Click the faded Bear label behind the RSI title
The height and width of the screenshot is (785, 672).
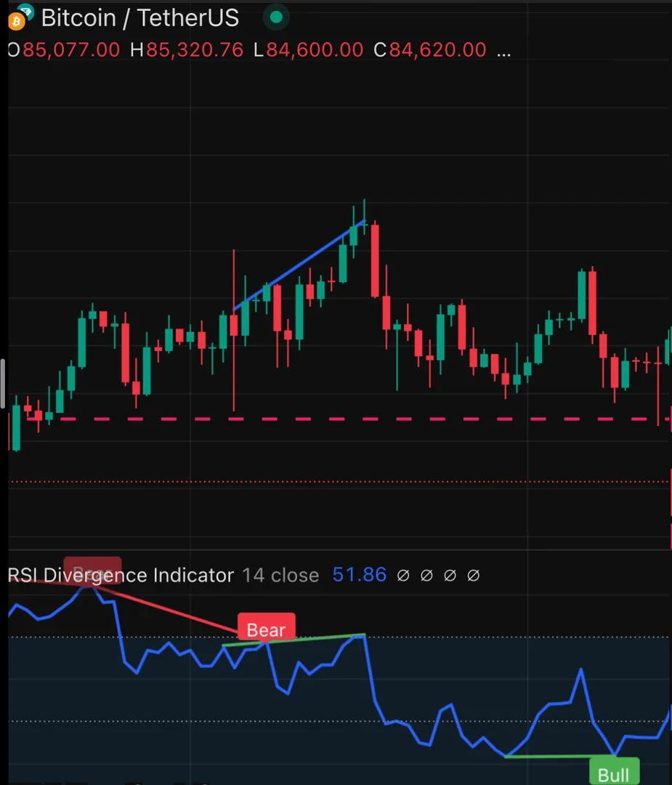point(92,571)
